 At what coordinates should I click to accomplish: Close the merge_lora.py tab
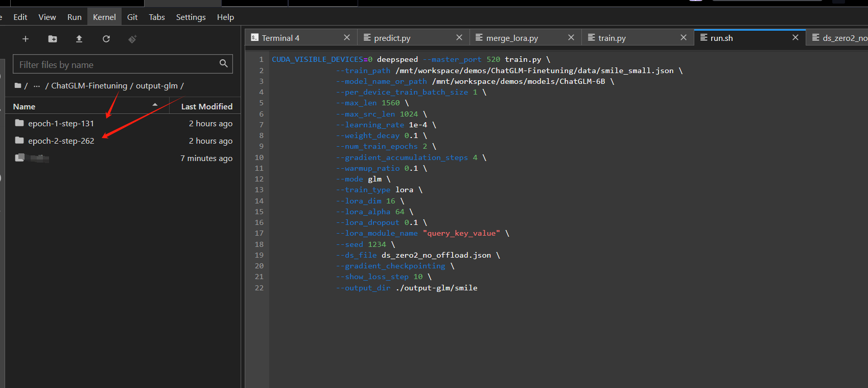point(571,37)
